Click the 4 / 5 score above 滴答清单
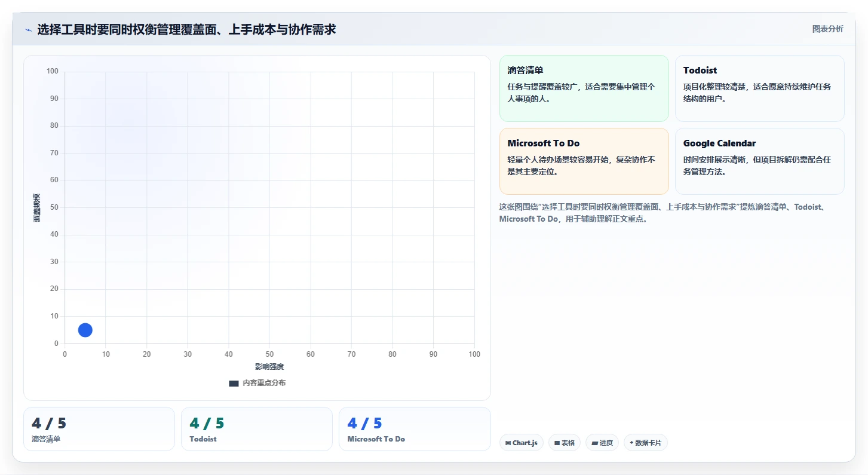 pyautogui.click(x=49, y=424)
